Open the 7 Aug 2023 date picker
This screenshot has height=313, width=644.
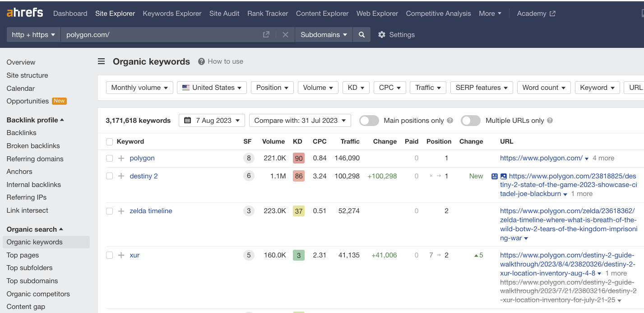click(x=212, y=121)
